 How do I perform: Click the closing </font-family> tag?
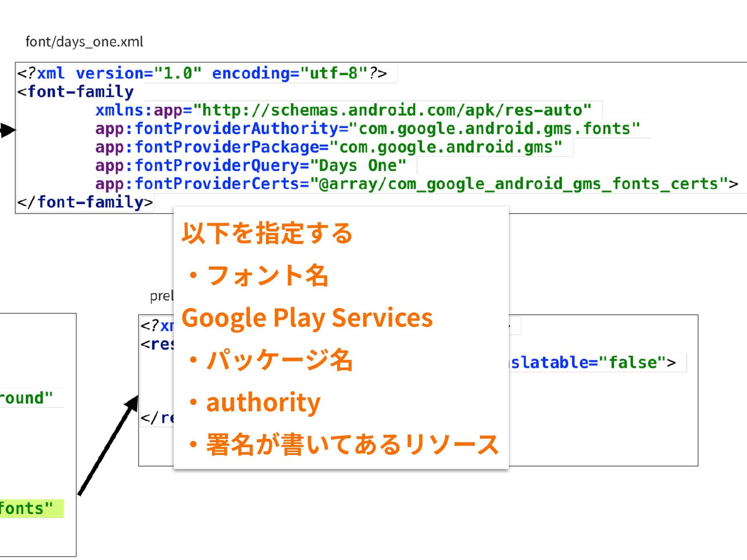pos(85,202)
